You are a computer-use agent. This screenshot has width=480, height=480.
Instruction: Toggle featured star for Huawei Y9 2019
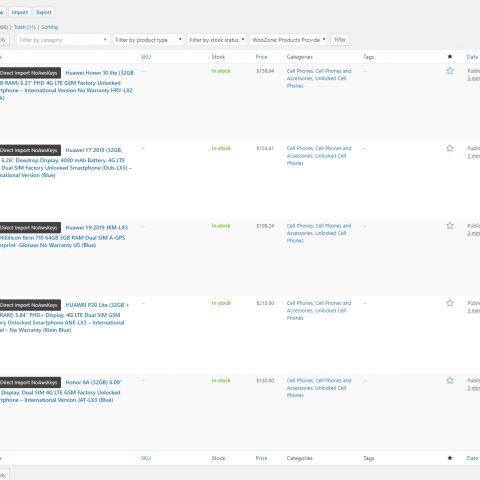point(450,226)
